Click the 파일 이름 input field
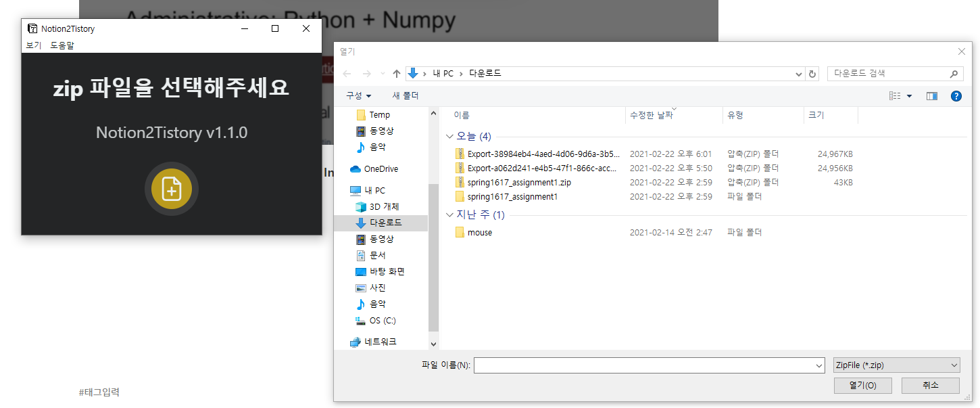The image size is (980, 408). 643,365
